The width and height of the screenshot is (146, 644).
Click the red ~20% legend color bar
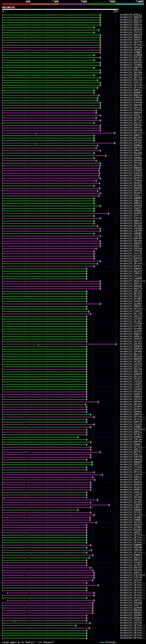point(16,4)
